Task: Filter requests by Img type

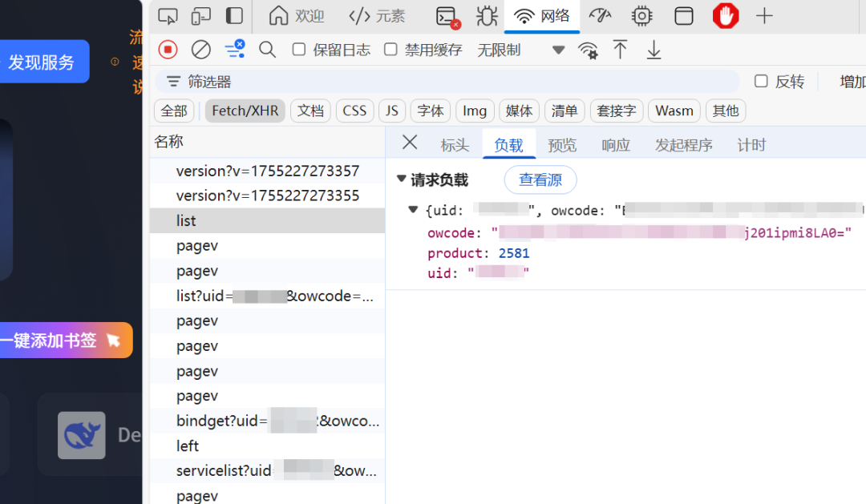Action: [x=475, y=111]
